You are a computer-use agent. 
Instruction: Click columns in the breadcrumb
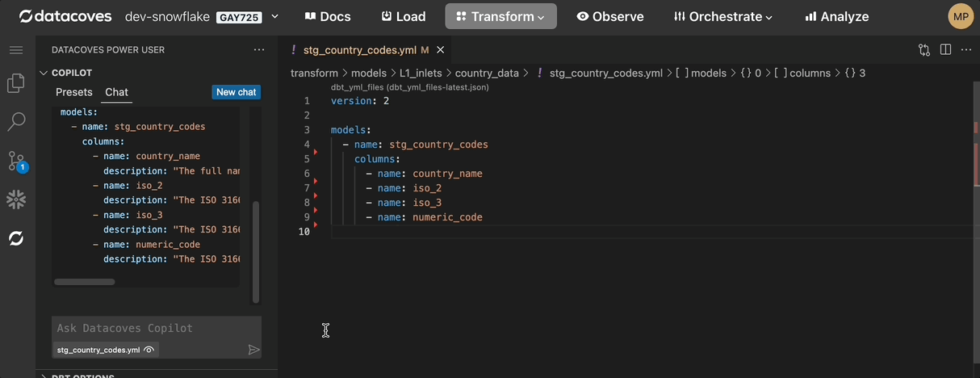coord(810,73)
